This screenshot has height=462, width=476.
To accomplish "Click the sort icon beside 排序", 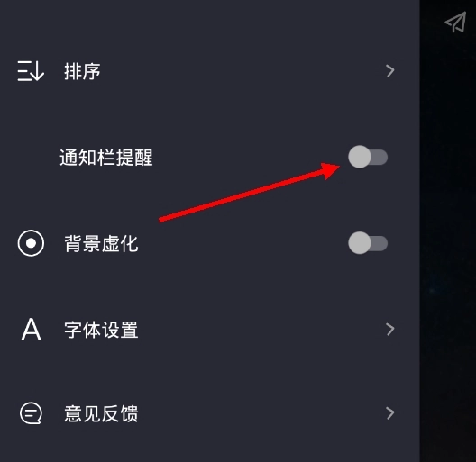I will click(x=31, y=71).
